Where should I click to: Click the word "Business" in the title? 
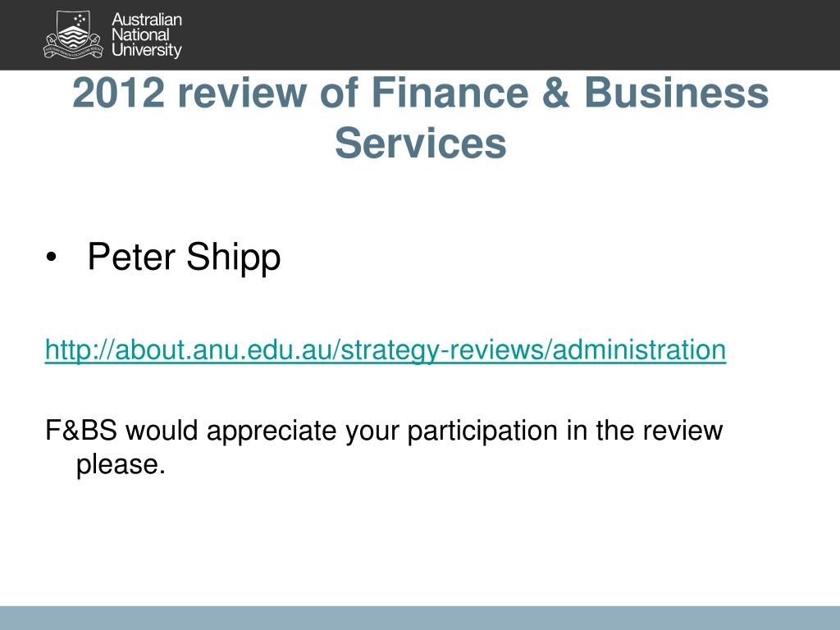click(x=677, y=93)
